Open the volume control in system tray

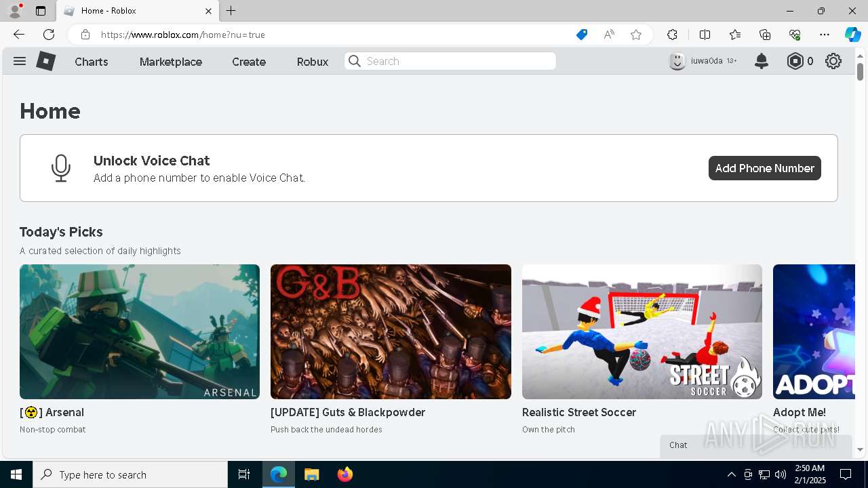click(781, 474)
